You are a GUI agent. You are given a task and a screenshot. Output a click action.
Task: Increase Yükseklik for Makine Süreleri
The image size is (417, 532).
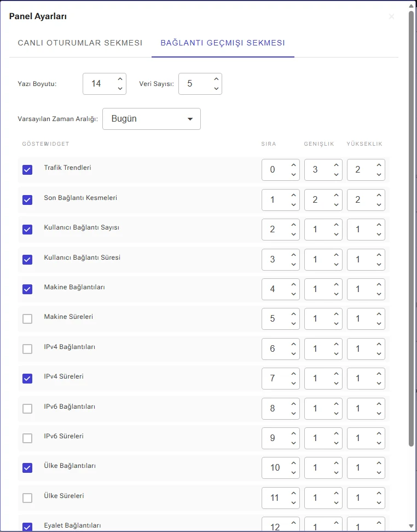pyautogui.click(x=379, y=314)
